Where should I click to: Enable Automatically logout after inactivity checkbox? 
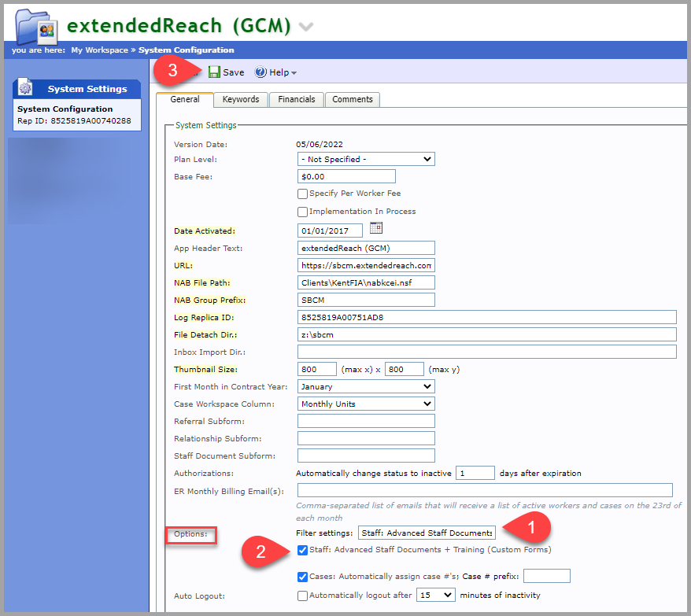[x=302, y=596]
